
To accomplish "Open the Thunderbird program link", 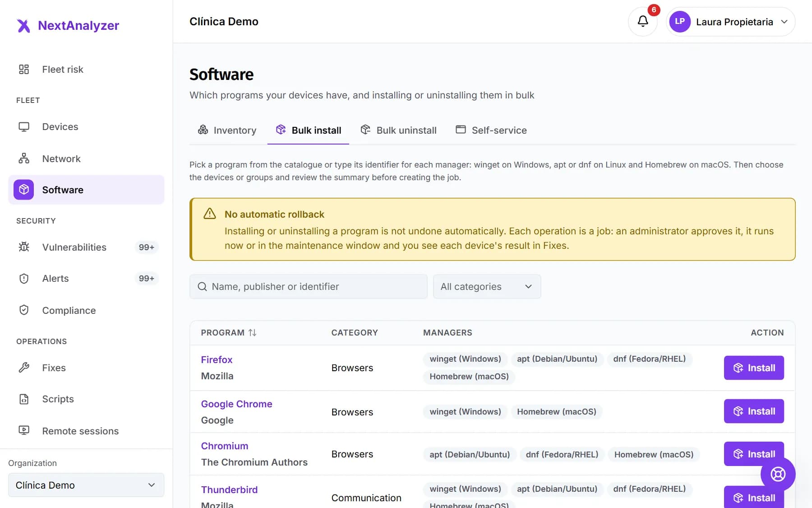I will point(229,490).
